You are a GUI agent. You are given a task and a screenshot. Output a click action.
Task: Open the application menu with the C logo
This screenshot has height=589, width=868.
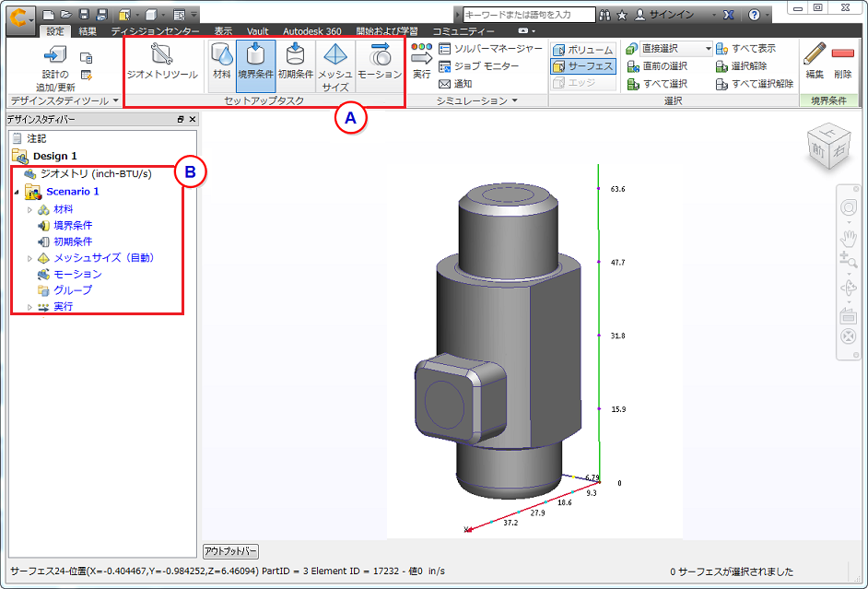pos(21,20)
